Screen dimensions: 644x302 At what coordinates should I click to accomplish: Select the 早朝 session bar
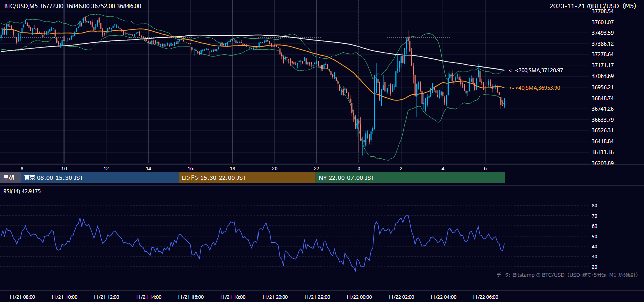click(x=10, y=178)
